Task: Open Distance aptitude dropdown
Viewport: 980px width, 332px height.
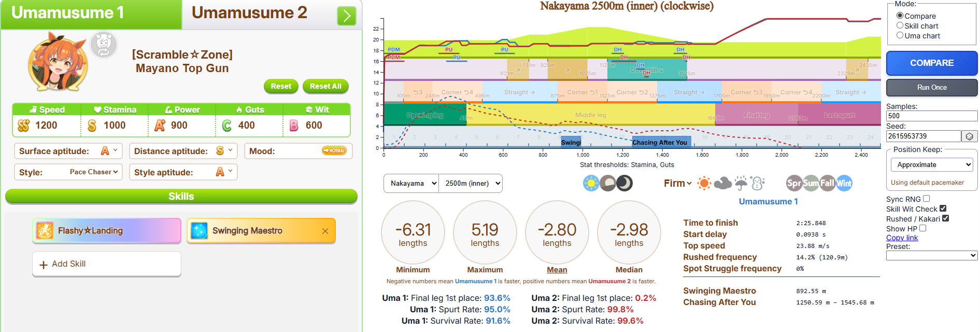Action: 183,151
